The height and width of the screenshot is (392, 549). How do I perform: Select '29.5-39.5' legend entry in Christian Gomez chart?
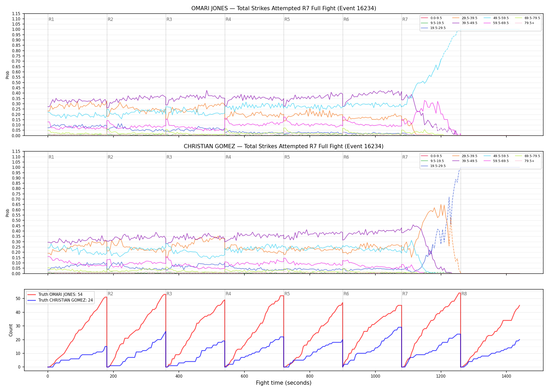pos(465,156)
